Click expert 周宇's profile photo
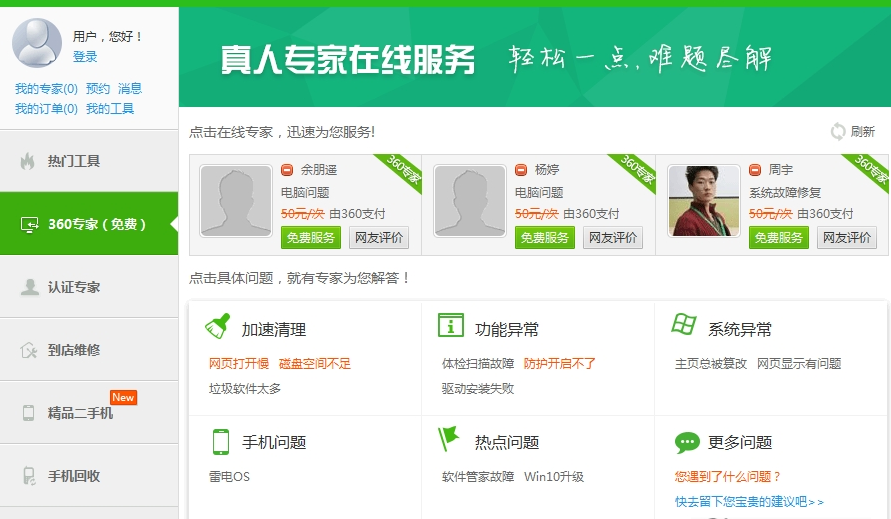This screenshot has width=891, height=519. coord(704,201)
